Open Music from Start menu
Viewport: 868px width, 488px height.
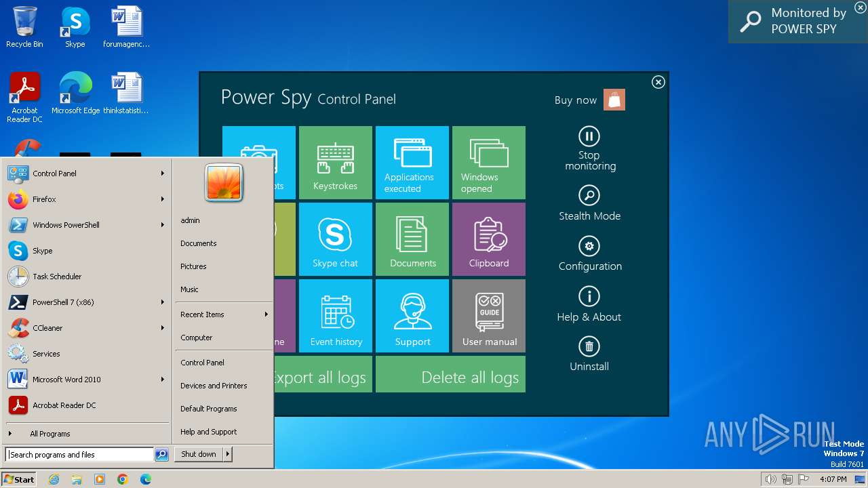pos(189,289)
